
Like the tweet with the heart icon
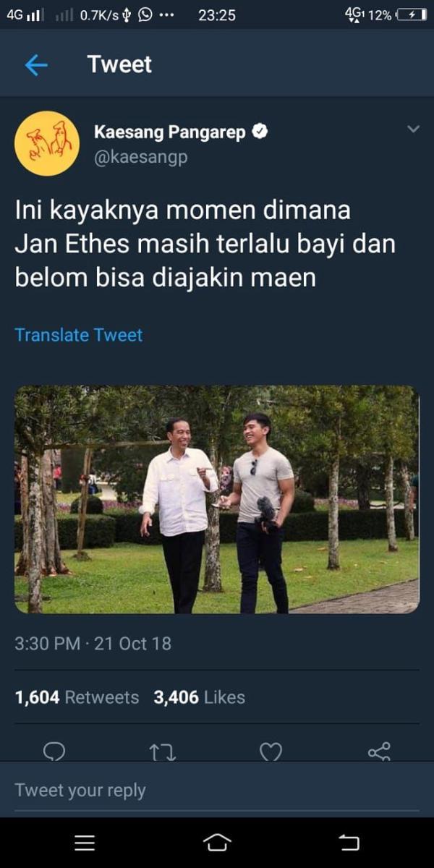pyautogui.click(x=271, y=752)
